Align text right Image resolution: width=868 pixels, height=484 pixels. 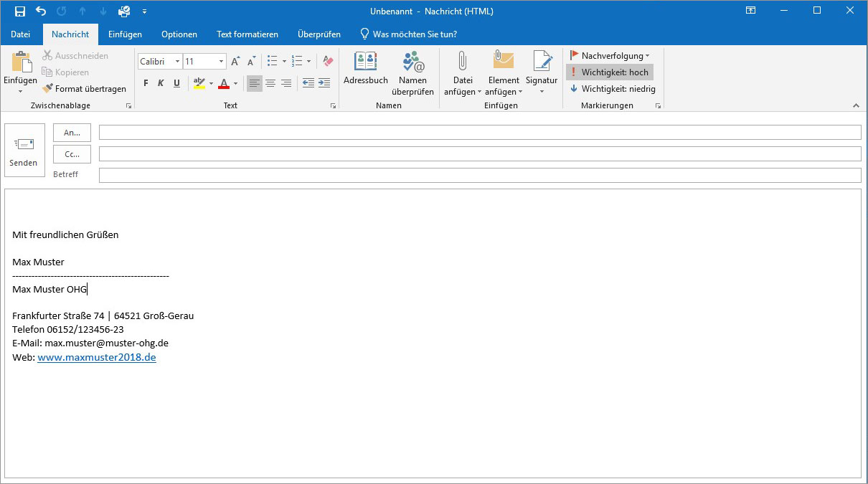tap(286, 83)
